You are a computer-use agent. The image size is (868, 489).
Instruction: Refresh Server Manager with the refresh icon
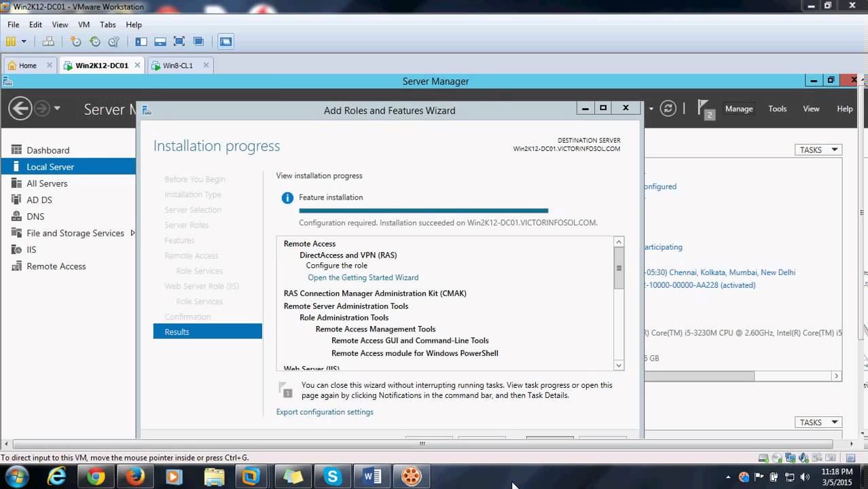pyautogui.click(x=668, y=109)
